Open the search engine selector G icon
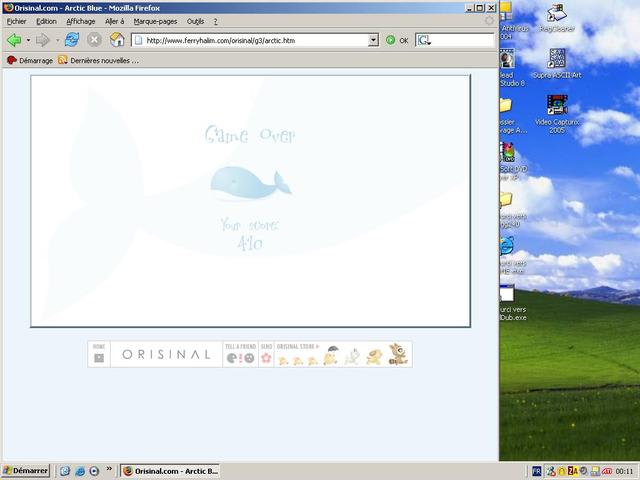640x480 pixels. coord(424,40)
